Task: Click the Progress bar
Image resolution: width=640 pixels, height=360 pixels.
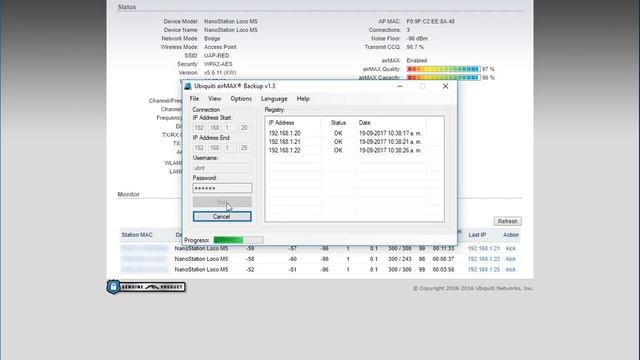Action: click(238, 240)
